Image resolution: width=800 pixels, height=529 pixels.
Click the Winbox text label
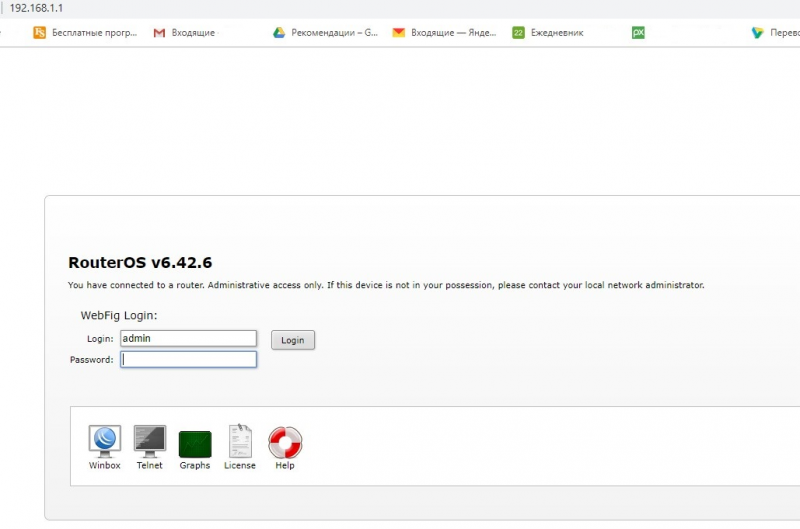pyautogui.click(x=105, y=465)
